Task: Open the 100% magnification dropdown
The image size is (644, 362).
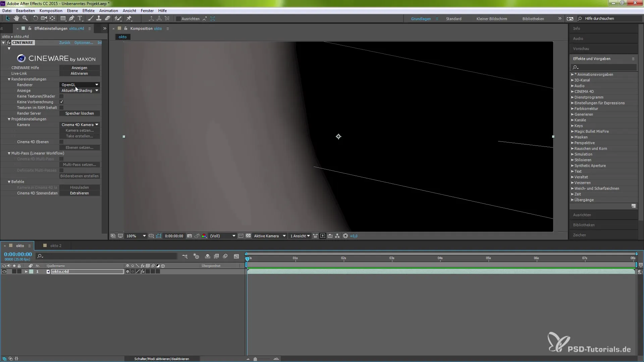Action: point(136,236)
